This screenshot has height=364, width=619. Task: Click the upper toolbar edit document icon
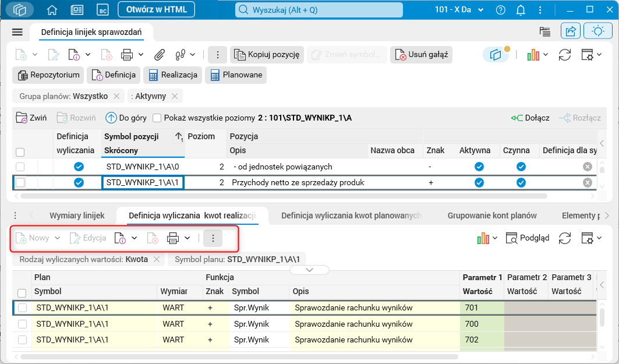pos(53,55)
